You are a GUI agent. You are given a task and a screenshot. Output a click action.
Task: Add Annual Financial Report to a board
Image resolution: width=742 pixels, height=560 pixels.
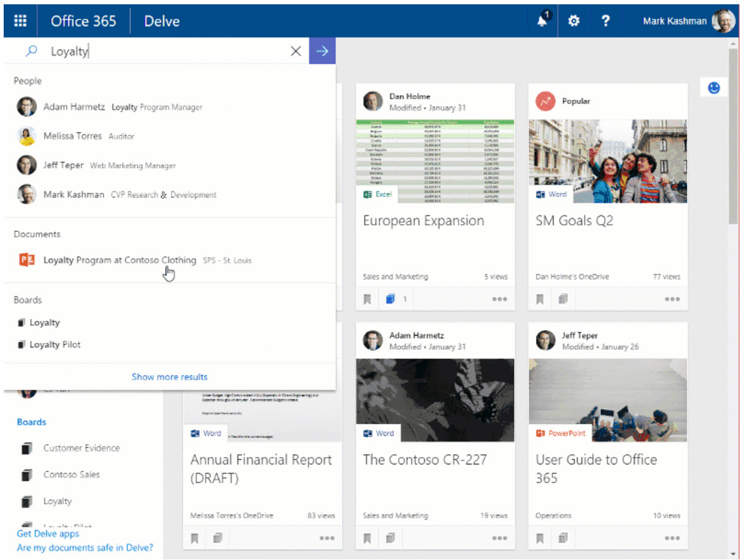(x=218, y=539)
